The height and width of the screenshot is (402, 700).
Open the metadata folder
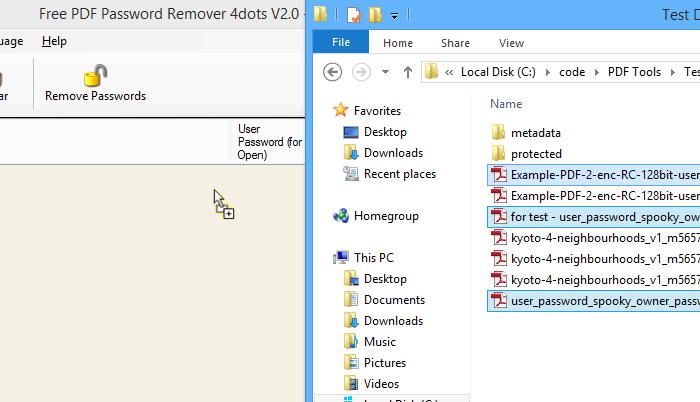click(535, 133)
